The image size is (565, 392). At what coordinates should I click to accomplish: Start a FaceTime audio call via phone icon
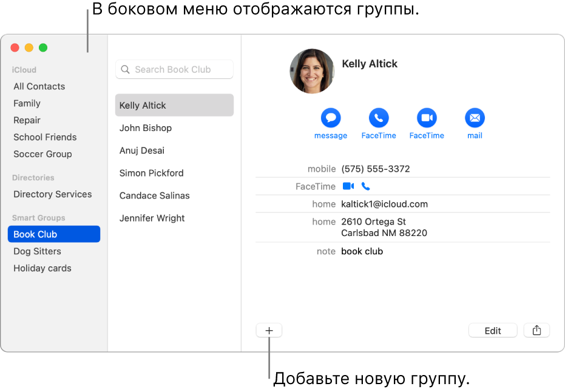379,118
